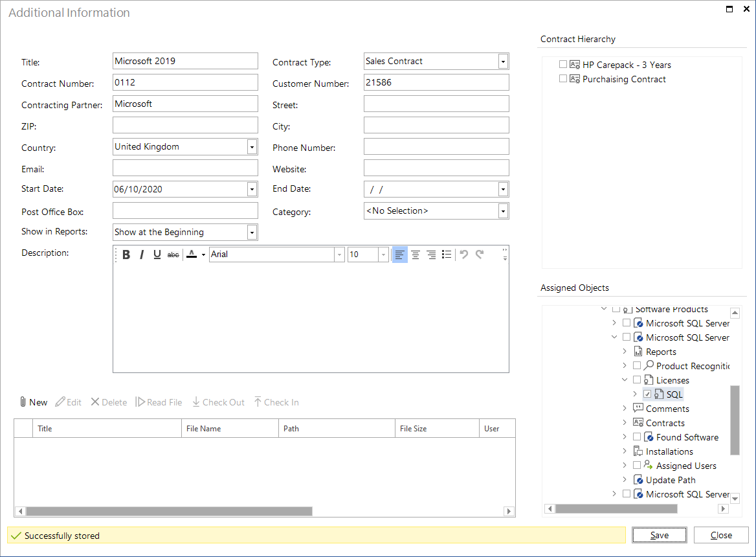The image size is (756, 557).
Task: Expand the Update Path tree node
Action: (x=625, y=479)
